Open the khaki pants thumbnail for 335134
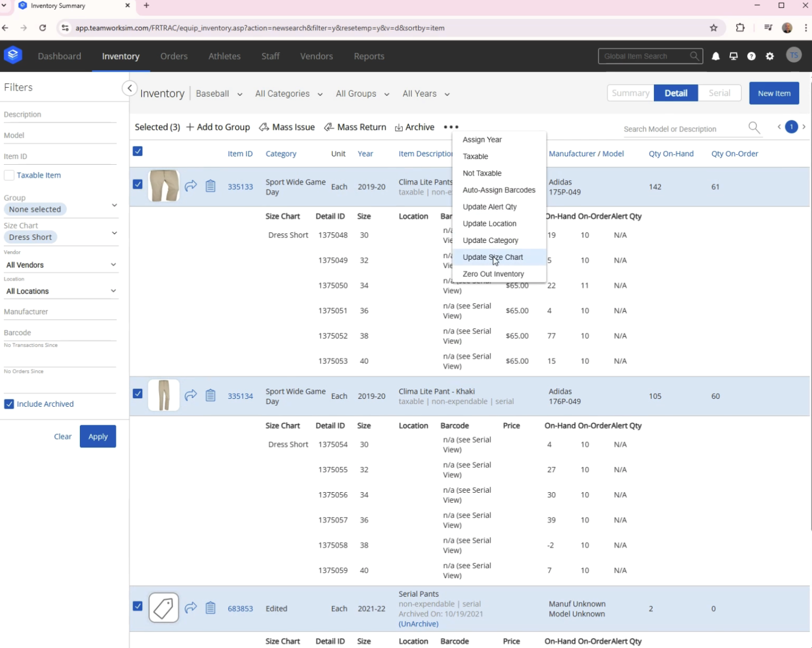The height and width of the screenshot is (648, 812). coord(164,395)
